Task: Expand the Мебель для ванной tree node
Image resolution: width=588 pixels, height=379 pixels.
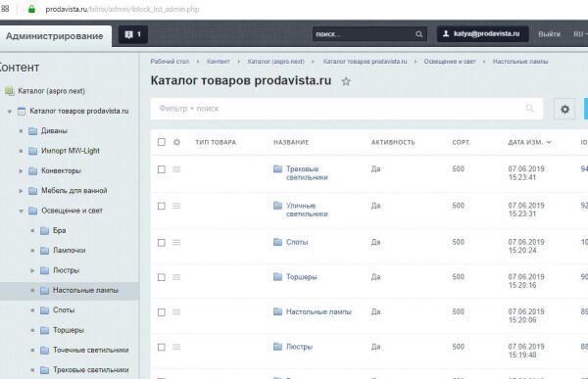Action: point(21,191)
